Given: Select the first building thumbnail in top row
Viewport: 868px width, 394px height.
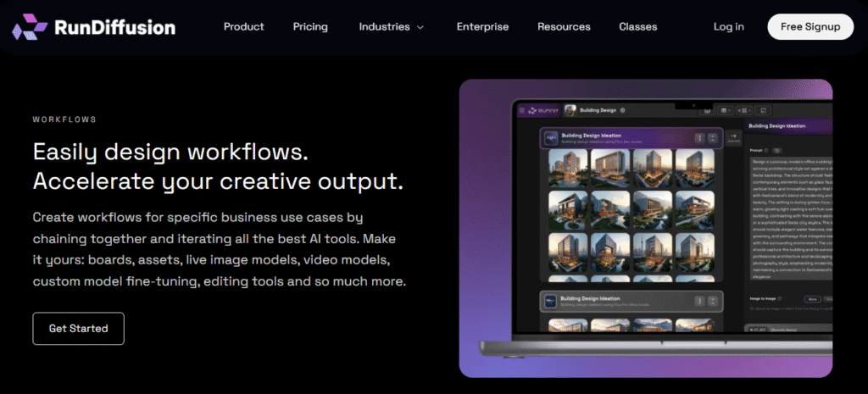Looking at the screenshot, I should pos(568,167).
